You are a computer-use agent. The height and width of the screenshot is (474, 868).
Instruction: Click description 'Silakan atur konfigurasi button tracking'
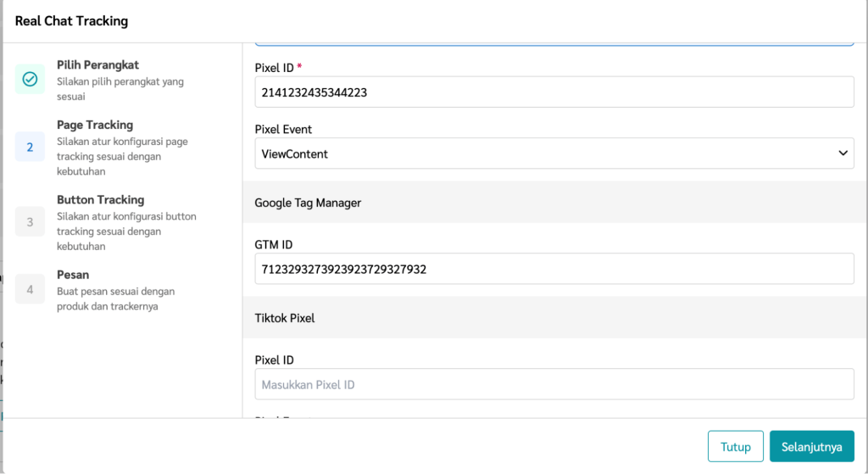pos(126,231)
